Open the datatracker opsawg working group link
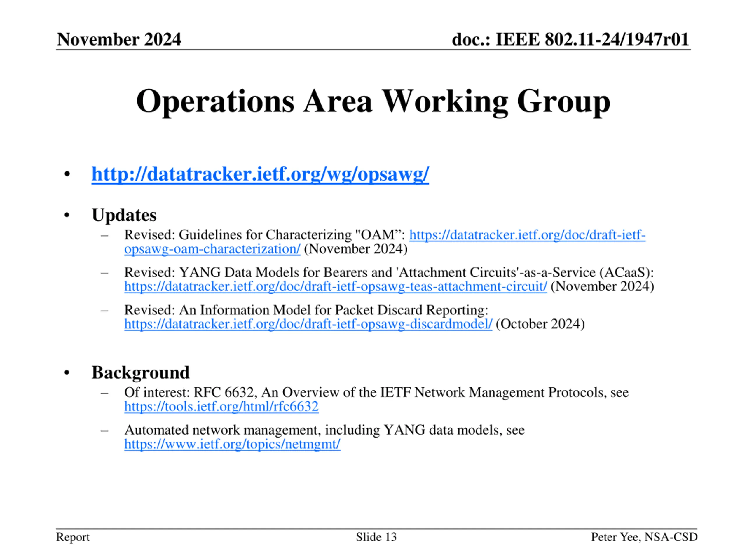 (260, 174)
